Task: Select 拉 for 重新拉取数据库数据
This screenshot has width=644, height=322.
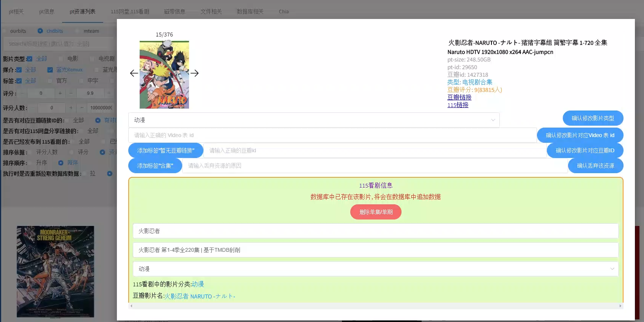Action: (90, 174)
